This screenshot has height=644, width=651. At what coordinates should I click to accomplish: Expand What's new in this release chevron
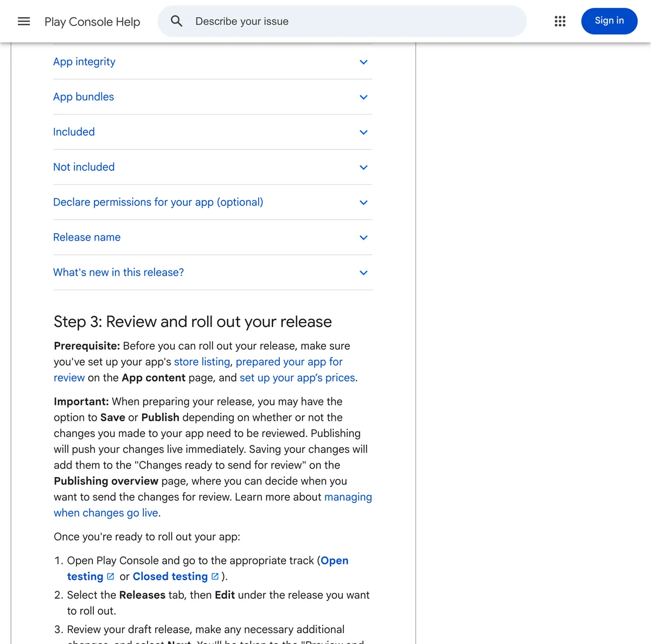point(363,273)
